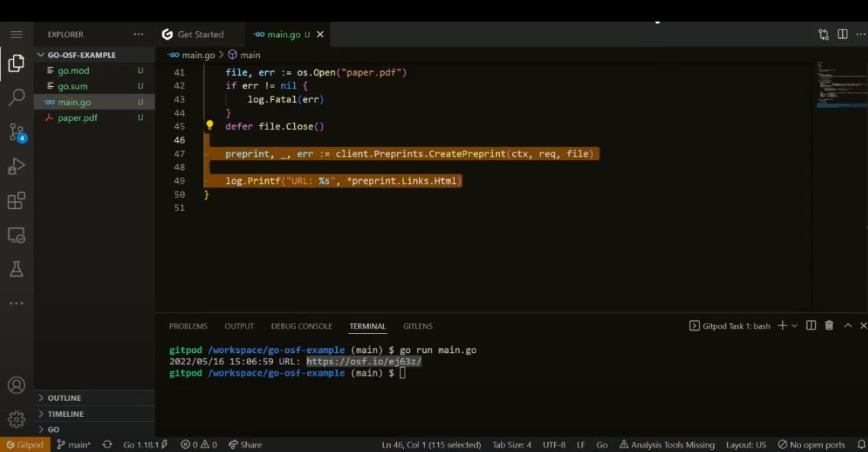Open the hamburger application menu
Screen dimensions: 868x452
pyautogui.click(x=16, y=34)
